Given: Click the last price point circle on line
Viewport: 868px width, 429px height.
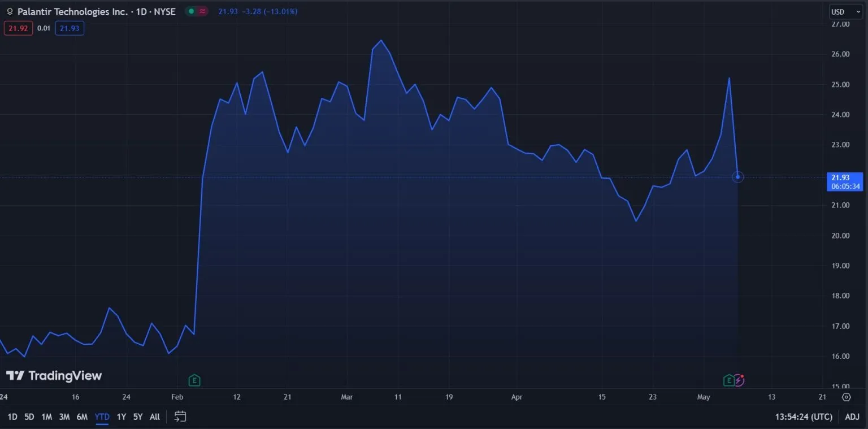Looking at the screenshot, I should (738, 177).
